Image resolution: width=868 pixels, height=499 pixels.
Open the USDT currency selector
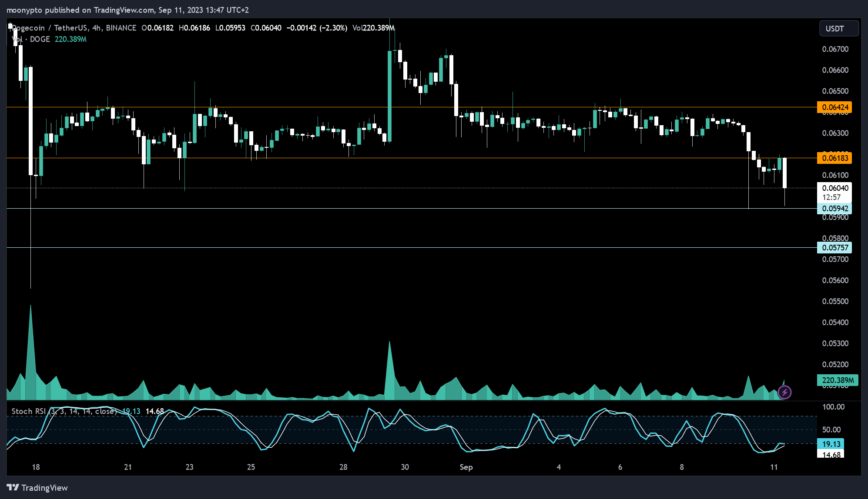tap(839, 29)
